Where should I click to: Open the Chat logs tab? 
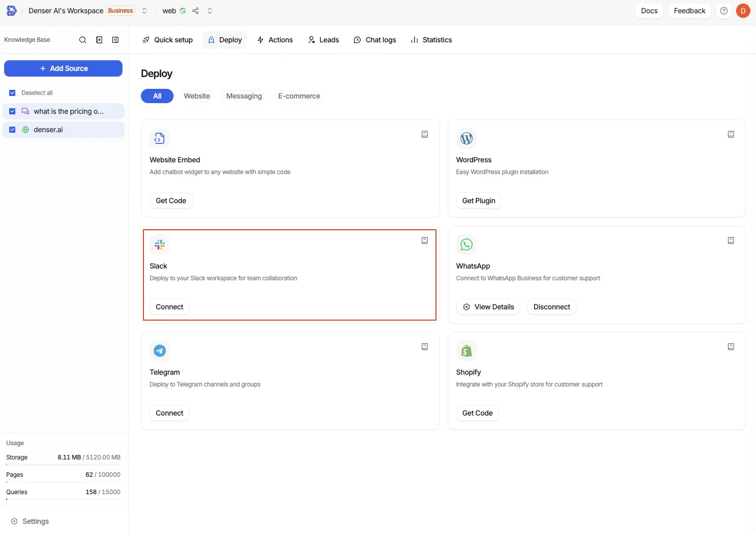pyautogui.click(x=375, y=40)
